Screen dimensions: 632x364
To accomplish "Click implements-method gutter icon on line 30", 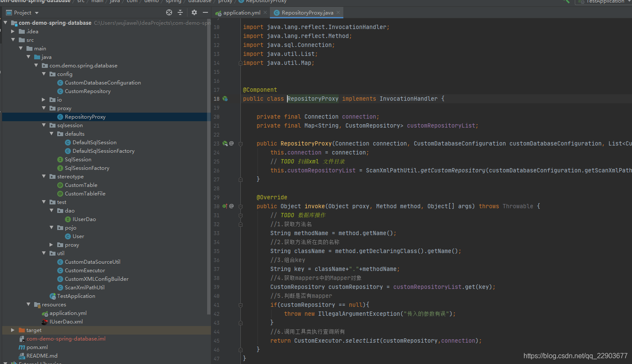I will point(225,206).
